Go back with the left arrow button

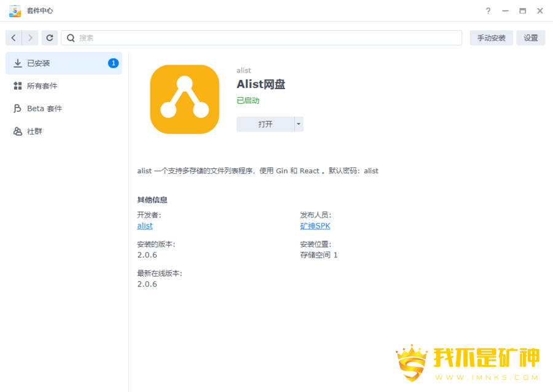tap(14, 37)
